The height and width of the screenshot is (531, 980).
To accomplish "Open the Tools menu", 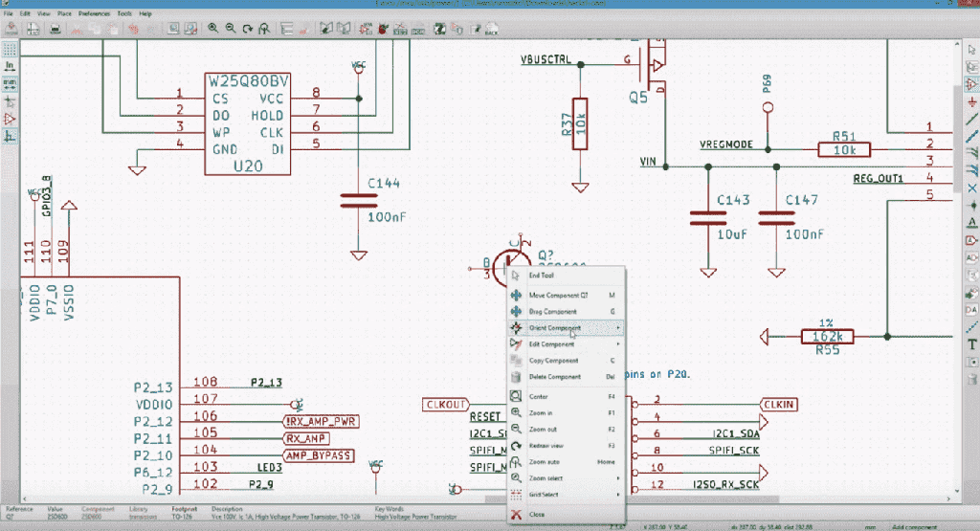I will [124, 13].
